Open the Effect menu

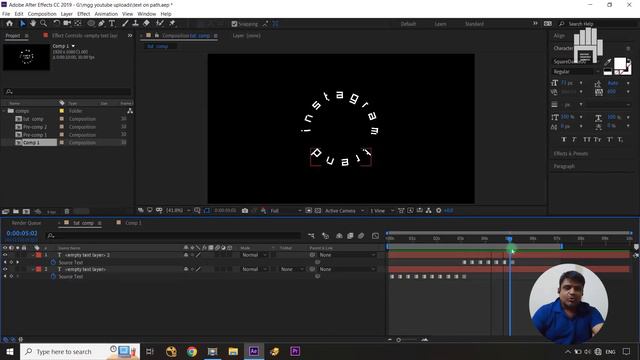(83, 14)
